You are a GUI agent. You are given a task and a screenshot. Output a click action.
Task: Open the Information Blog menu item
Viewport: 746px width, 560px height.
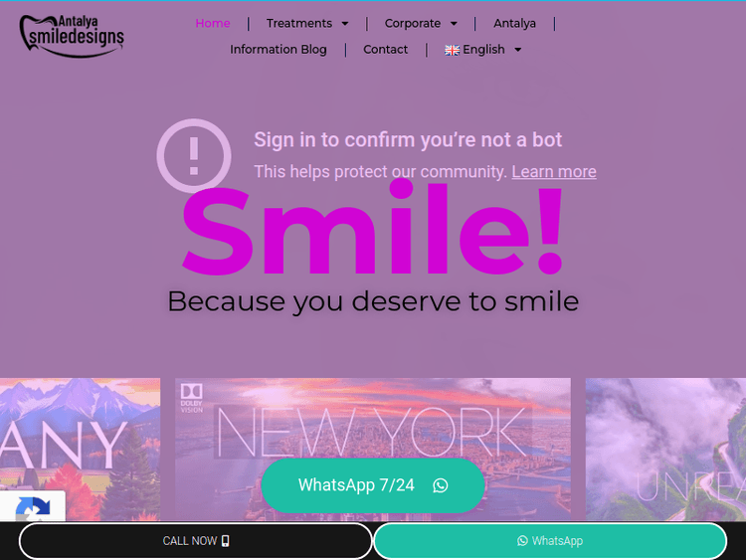point(279,50)
